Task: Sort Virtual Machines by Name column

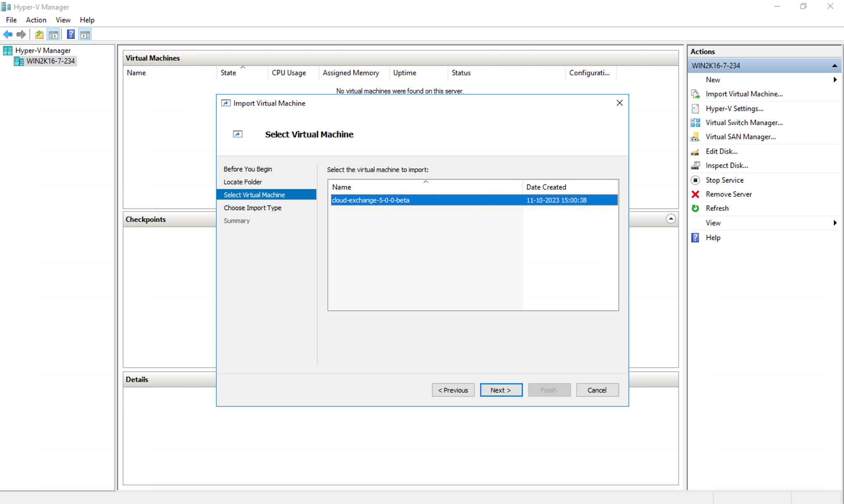Action: click(x=170, y=73)
